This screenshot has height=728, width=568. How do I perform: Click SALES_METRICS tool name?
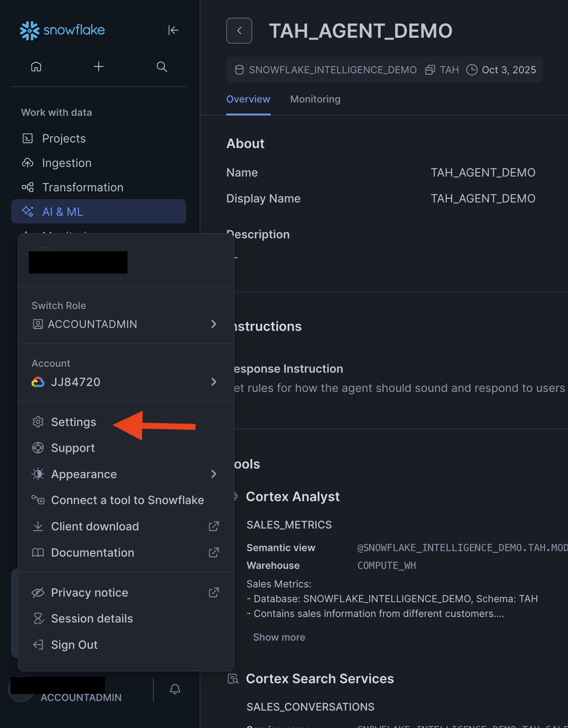click(289, 525)
